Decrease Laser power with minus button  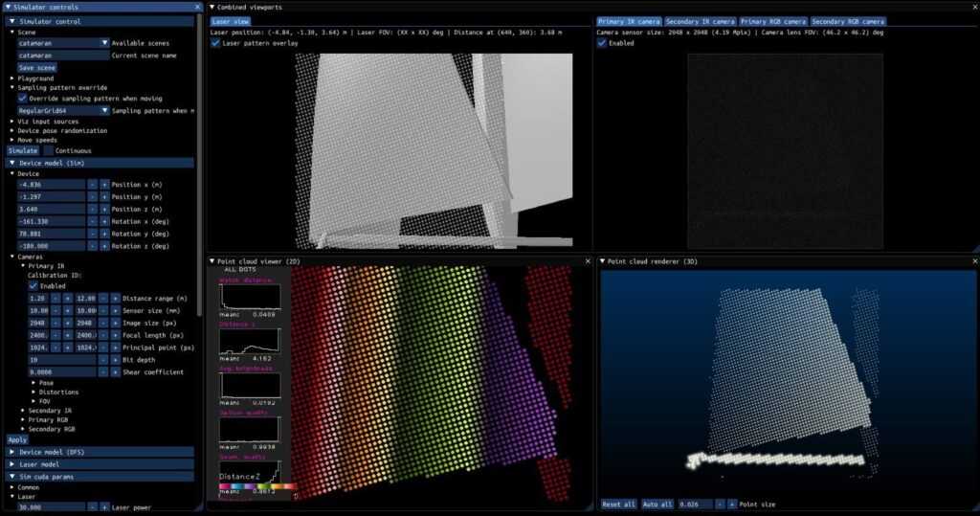point(92,507)
